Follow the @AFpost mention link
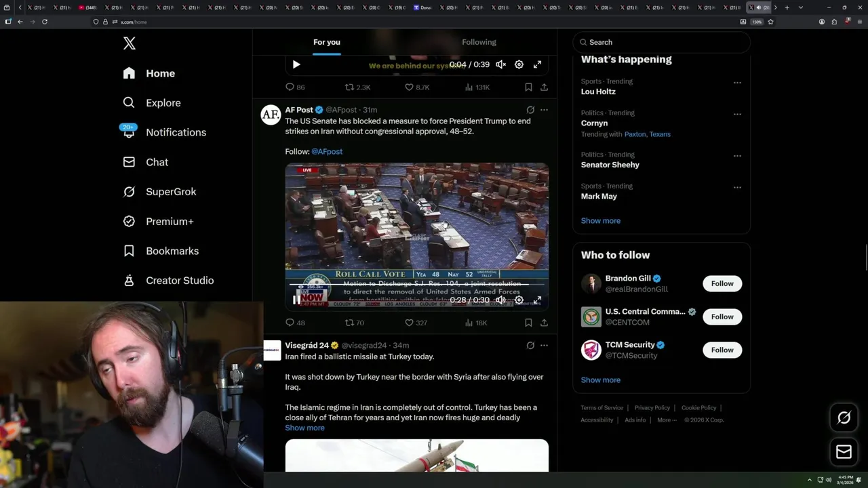 coord(327,152)
